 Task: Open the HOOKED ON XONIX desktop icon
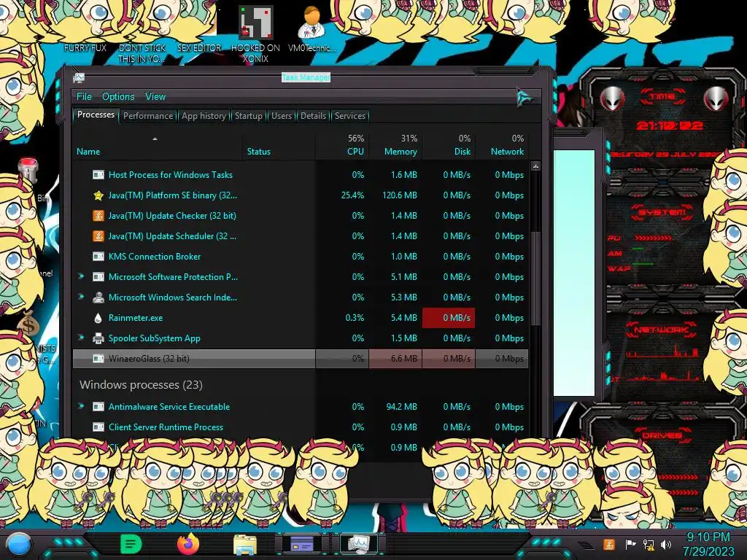pyautogui.click(x=256, y=34)
